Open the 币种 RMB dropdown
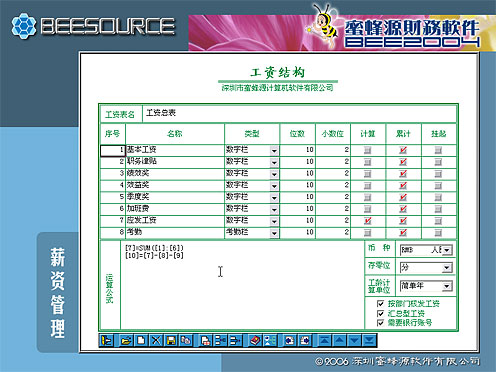The width and height of the screenshot is (496, 372). pos(447,250)
